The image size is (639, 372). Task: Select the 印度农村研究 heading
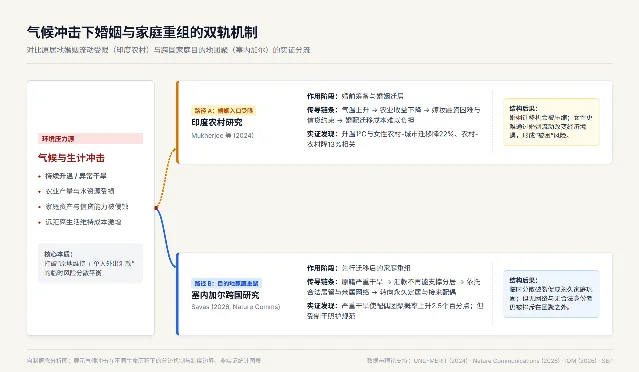point(217,122)
